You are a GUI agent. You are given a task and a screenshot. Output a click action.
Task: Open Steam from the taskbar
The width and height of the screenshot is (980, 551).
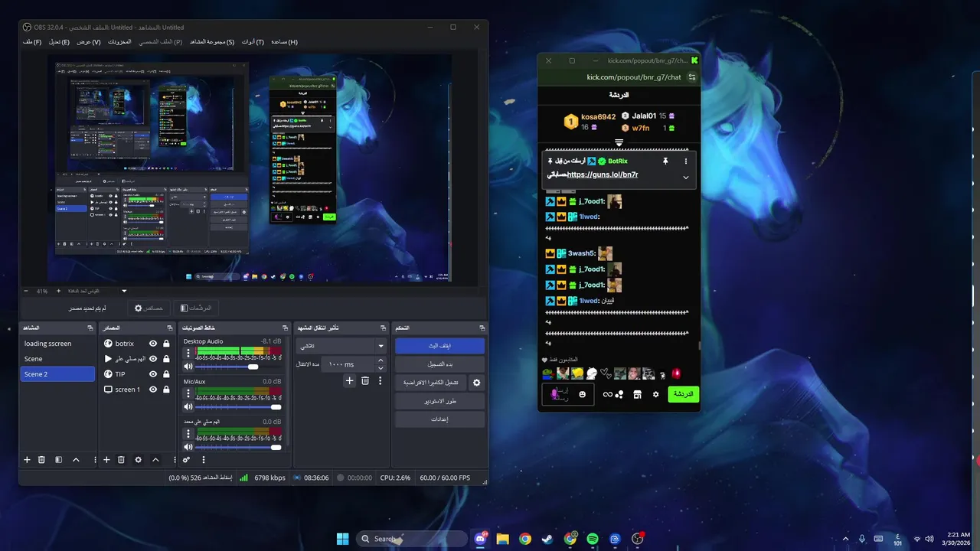pos(547,539)
